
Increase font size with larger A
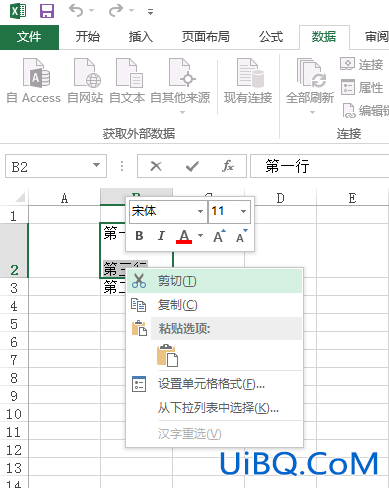coord(219,236)
